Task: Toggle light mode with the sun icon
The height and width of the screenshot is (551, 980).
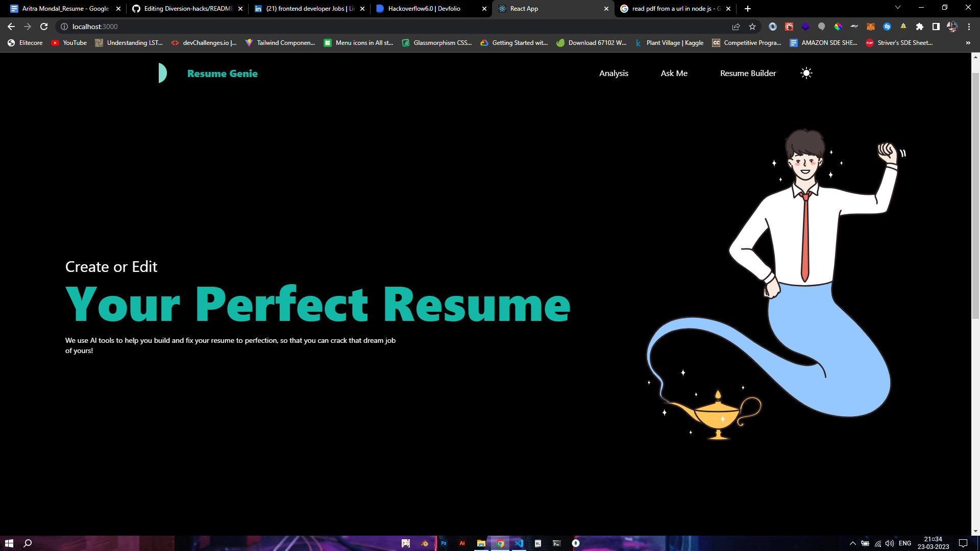Action: tap(806, 73)
